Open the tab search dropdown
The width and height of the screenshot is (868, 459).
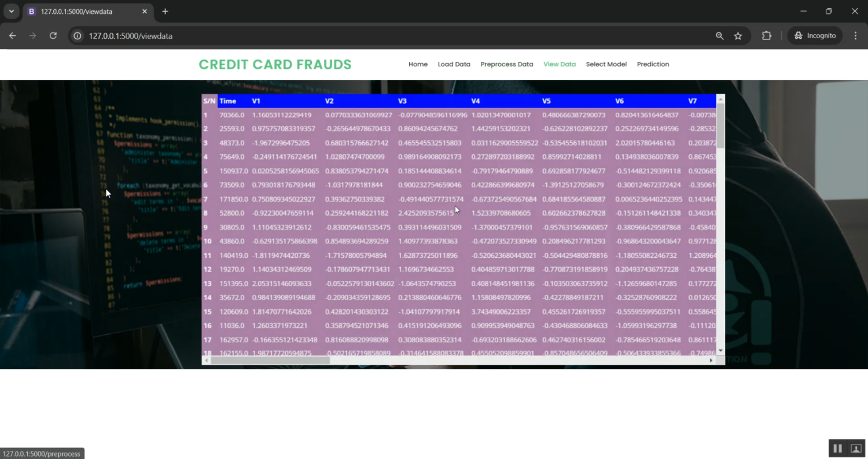[12, 12]
